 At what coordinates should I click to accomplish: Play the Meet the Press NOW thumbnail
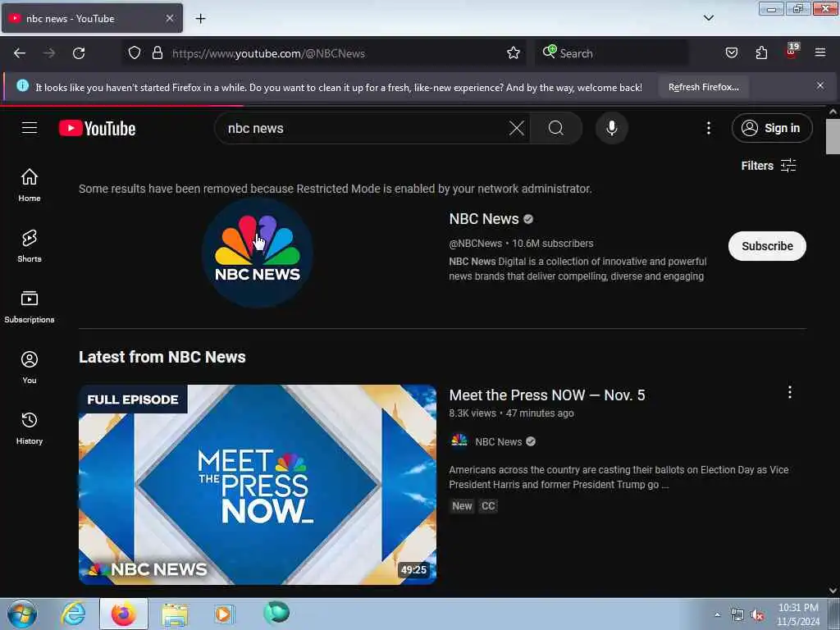click(x=257, y=484)
